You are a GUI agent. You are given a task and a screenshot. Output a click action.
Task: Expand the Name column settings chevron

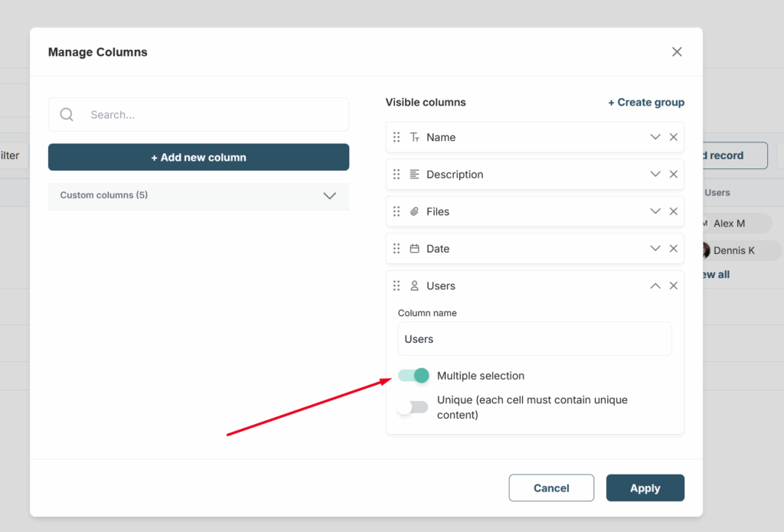(655, 137)
